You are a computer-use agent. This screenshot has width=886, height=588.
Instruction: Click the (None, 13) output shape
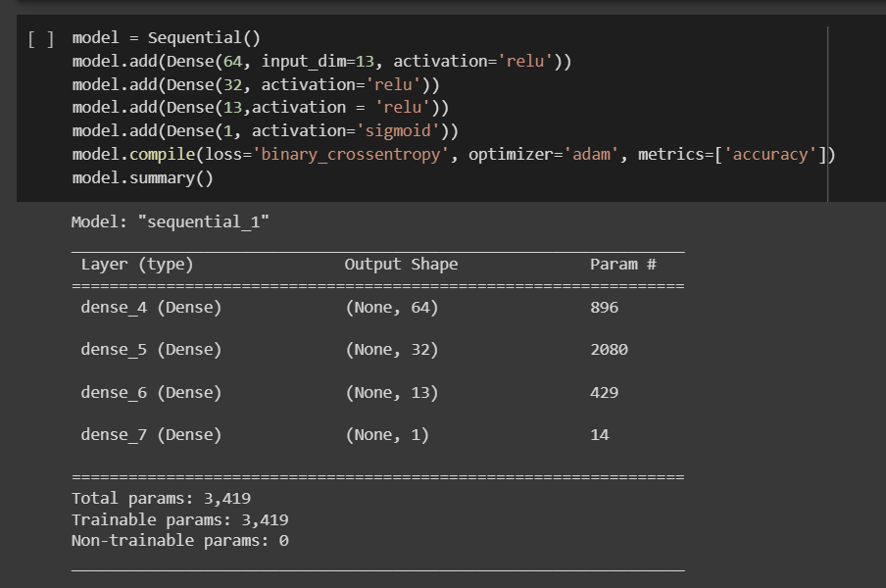click(392, 393)
